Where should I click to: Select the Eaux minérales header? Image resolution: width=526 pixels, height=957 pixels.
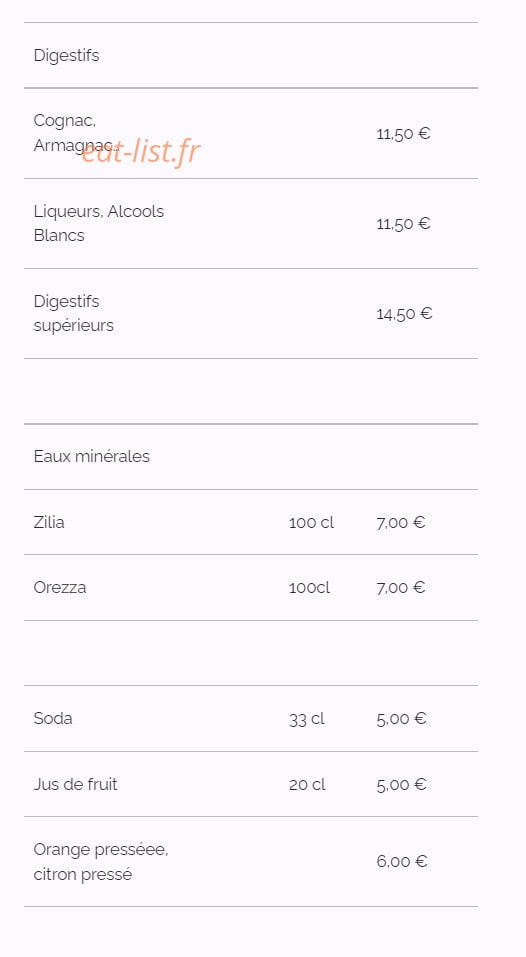coord(92,457)
